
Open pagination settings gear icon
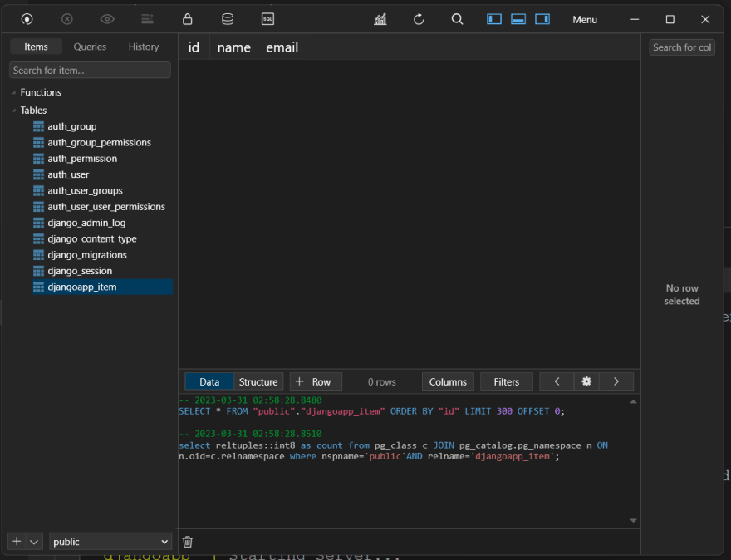point(586,381)
